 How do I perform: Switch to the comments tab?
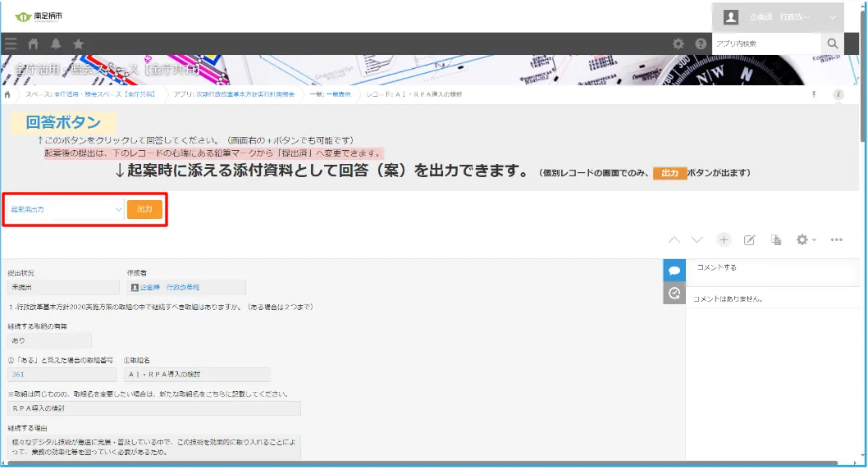[x=674, y=270]
